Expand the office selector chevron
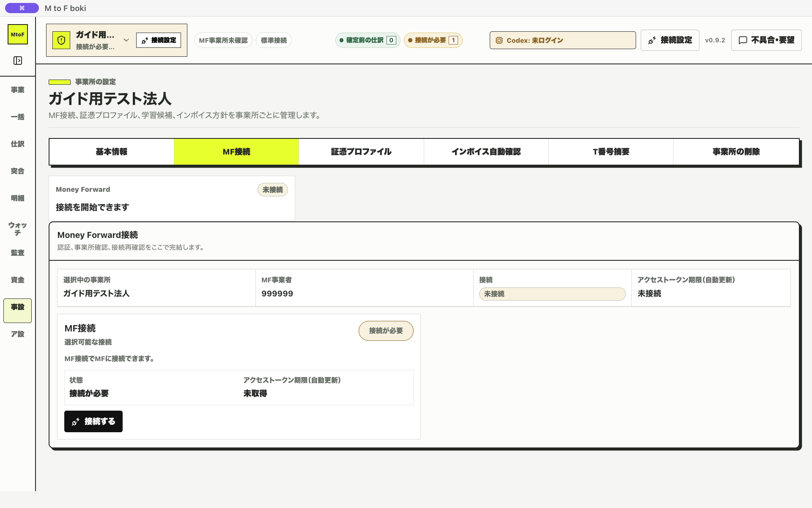Screen dimensions: 812x508 tap(126, 40)
